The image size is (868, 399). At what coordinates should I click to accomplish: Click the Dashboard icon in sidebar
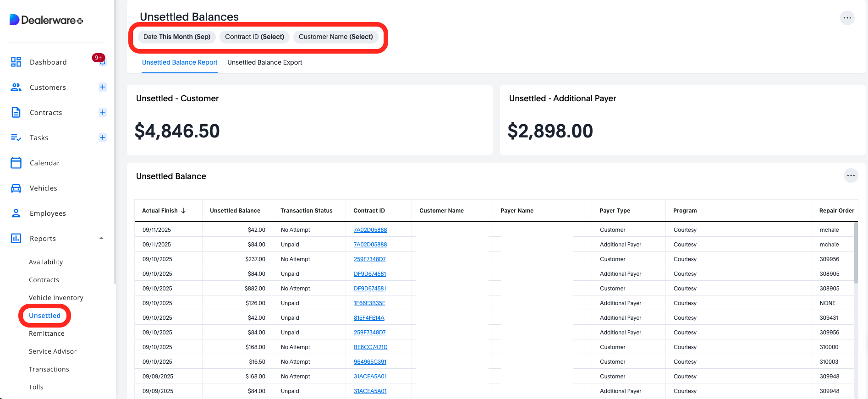click(16, 62)
